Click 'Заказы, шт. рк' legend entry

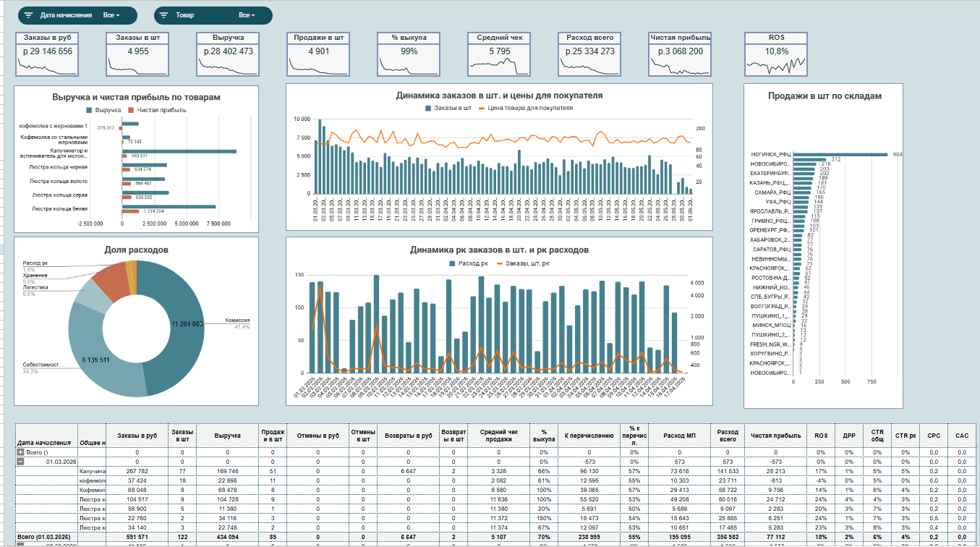[521, 263]
